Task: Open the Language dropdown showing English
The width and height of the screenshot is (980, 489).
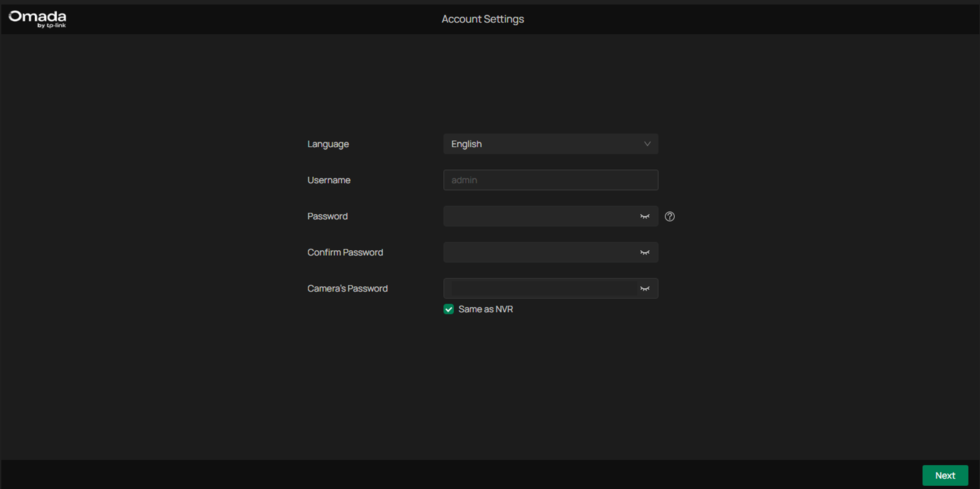Action: [x=551, y=144]
